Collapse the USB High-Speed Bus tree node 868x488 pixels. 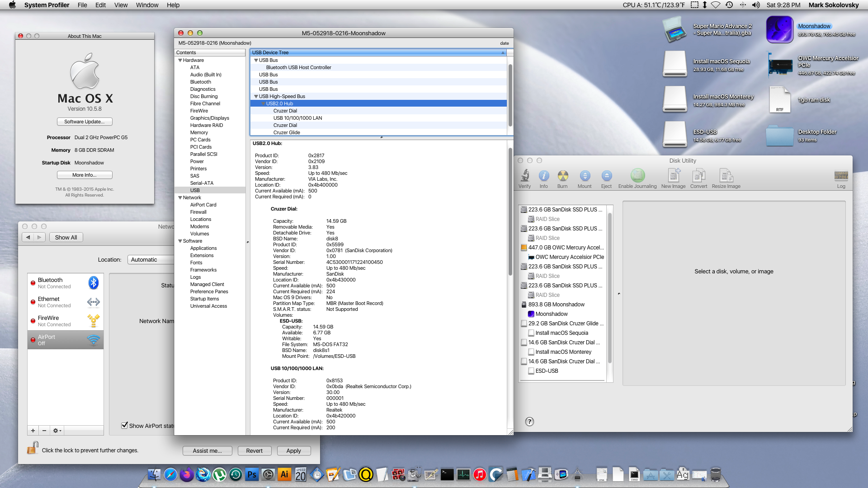(256, 96)
